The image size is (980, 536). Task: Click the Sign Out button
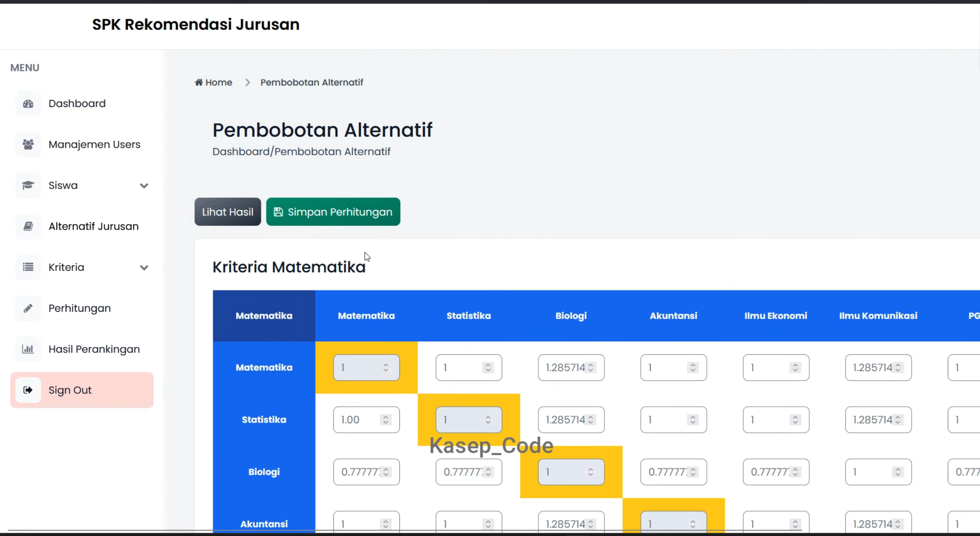[82, 390]
